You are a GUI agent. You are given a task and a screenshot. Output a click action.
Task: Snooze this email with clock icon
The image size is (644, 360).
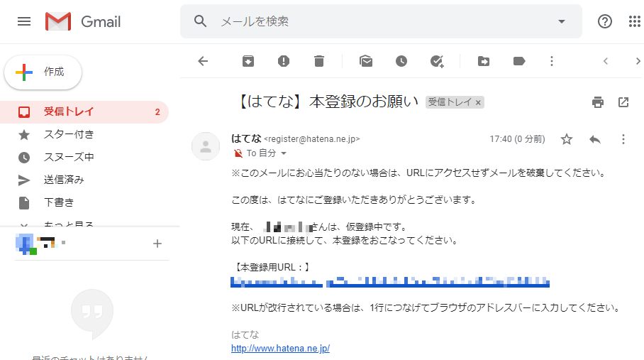click(x=401, y=61)
